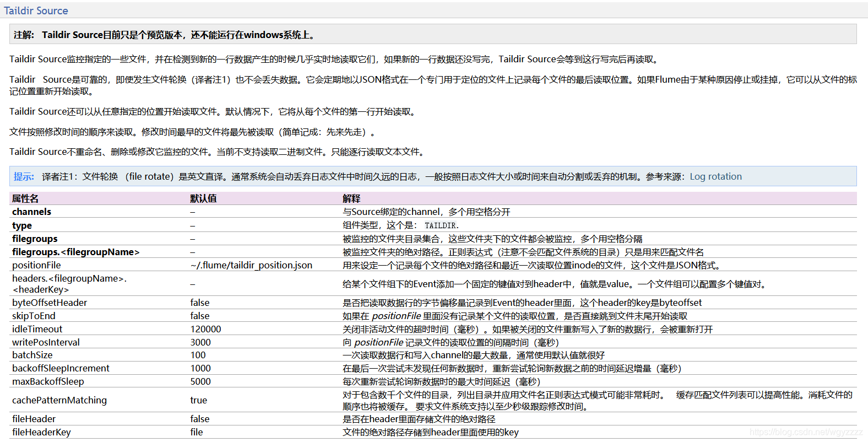Select the maxBackoffSleep property name
This screenshot has height=442, width=868.
(x=48, y=381)
